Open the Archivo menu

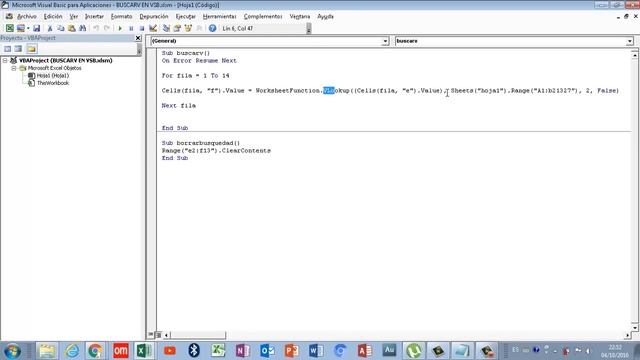27,16
